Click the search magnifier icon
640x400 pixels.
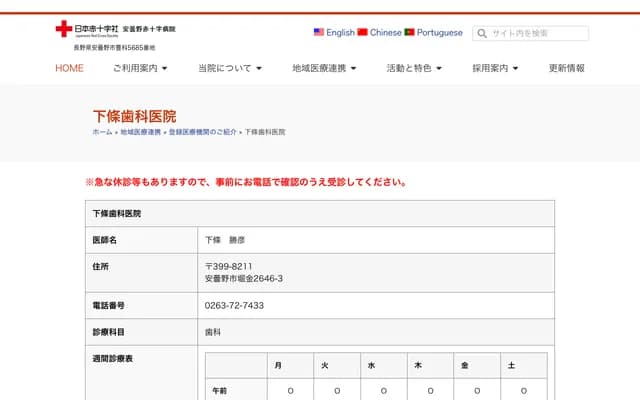coord(481,33)
